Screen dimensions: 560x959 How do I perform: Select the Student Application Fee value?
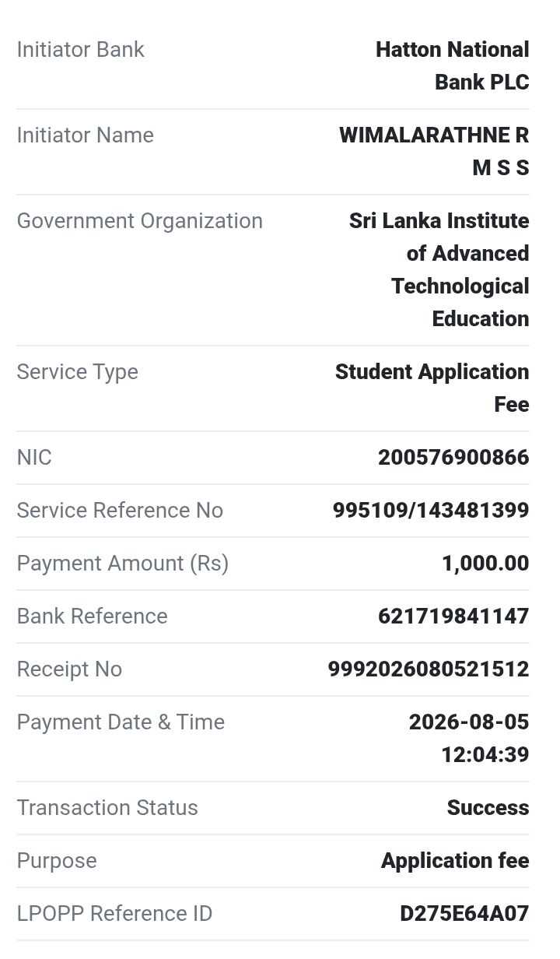(x=432, y=388)
